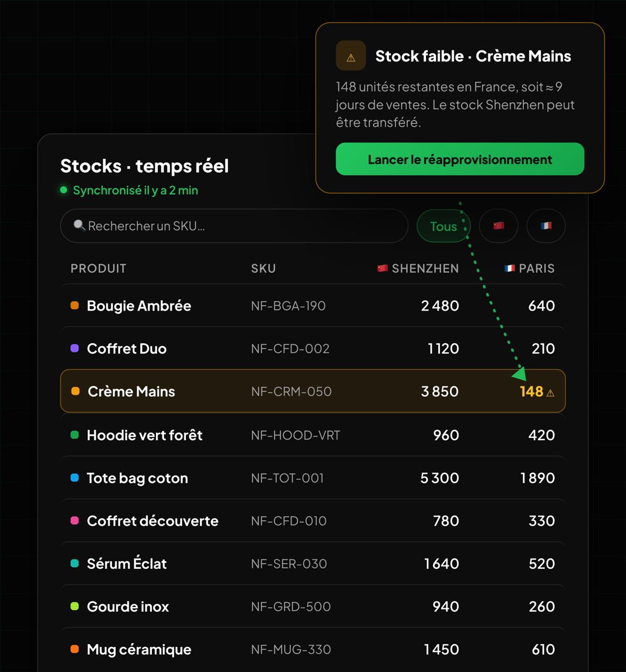The width and height of the screenshot is (626, 672).
Task: Click SKU NF-MUG-330
Action: tap(291, 649)
